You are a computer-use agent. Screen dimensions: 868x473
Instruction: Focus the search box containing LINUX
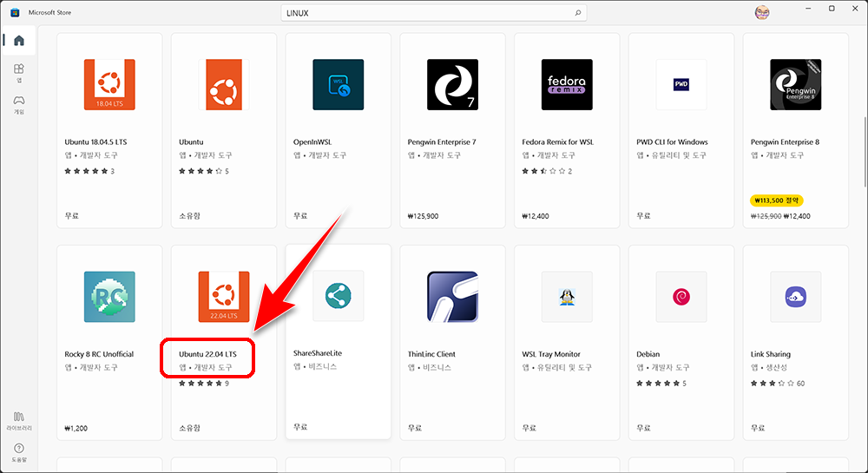tap(434, 13)
